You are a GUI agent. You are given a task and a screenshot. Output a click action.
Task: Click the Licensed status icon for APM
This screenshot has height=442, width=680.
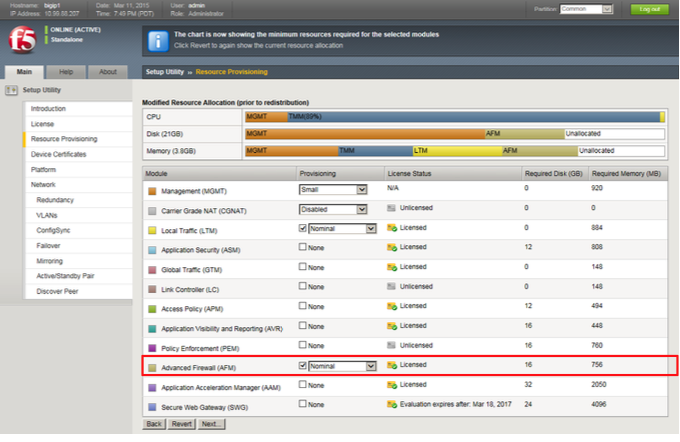392,306
